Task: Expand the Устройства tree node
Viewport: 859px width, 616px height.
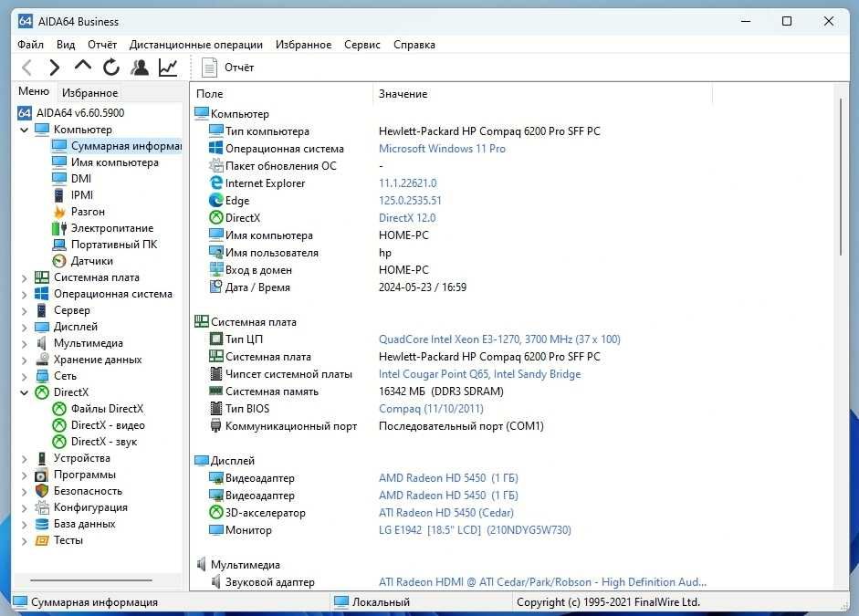Action: click(x=24, y=459)
